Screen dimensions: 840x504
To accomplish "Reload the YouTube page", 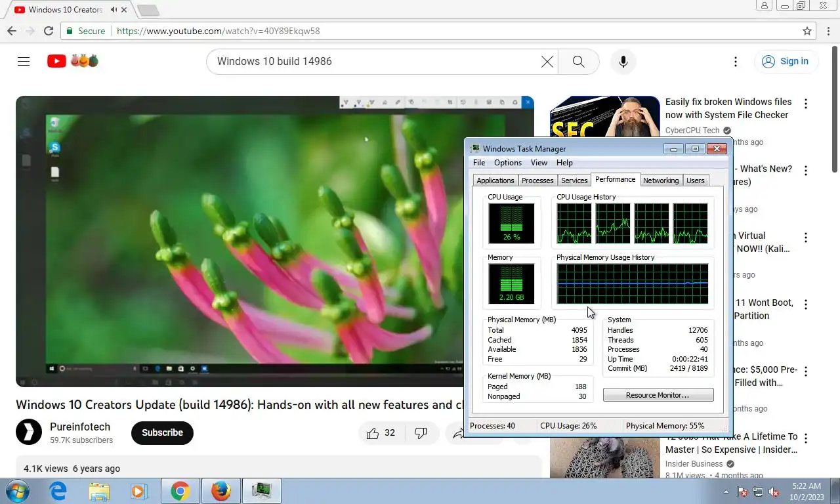I will (x=49, y=31).
